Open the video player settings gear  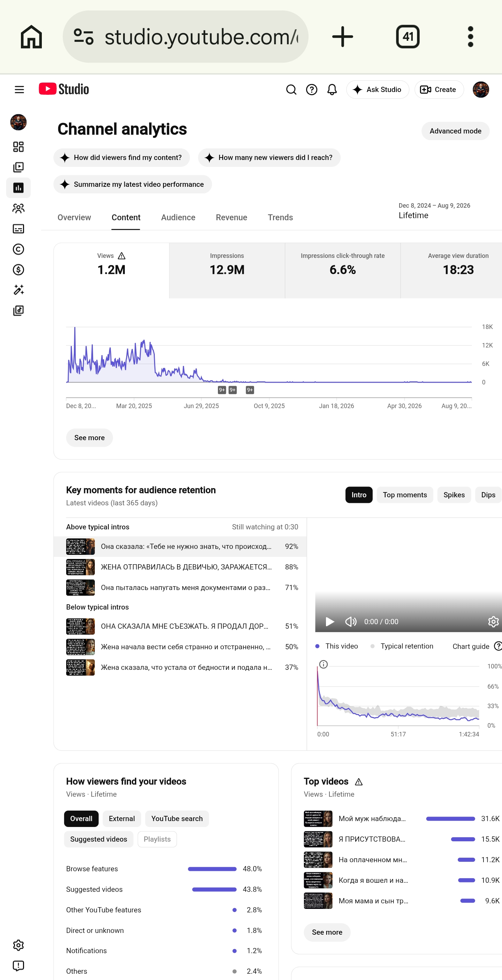(493, 622)
